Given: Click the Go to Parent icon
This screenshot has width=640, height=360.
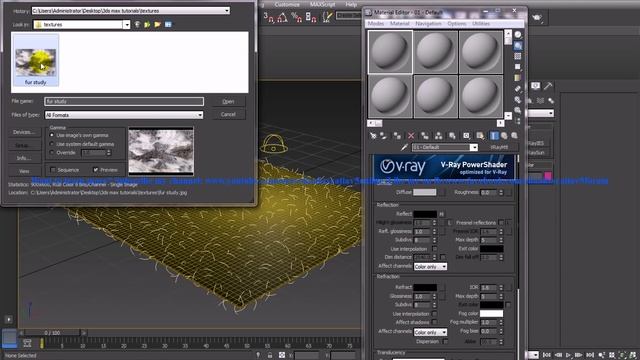Looking at the screenshot, I should pyautogui.click(x=504, y=136).
